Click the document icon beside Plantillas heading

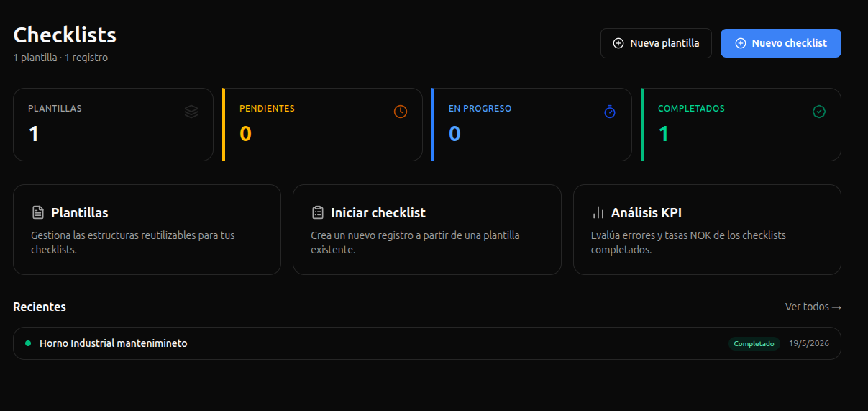click(x=38, y=213)
